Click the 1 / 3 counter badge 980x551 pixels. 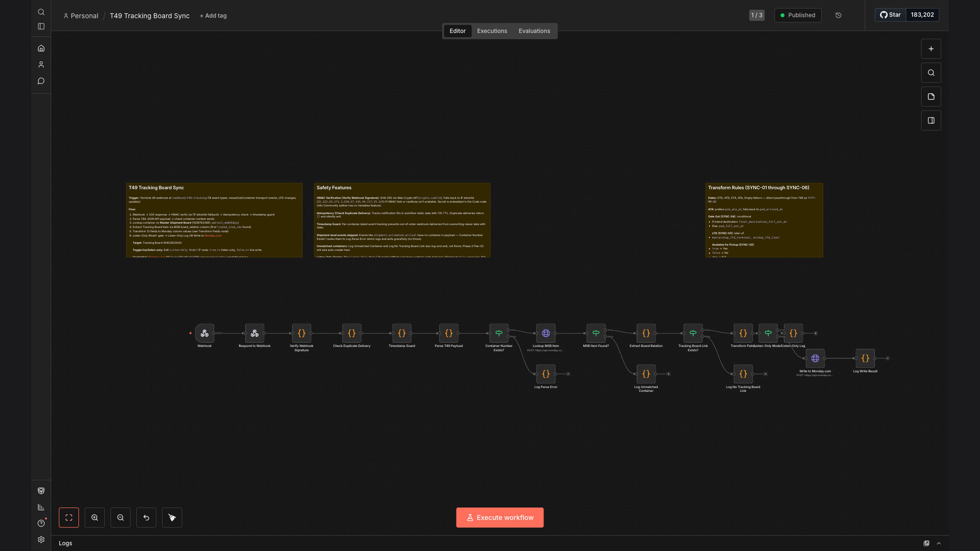[x=756, y=15]
